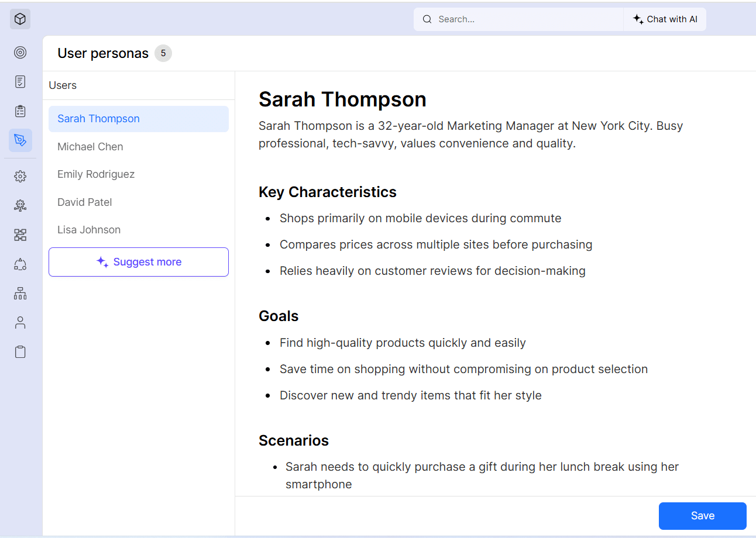Click the cube logo icon at top

click(x=20, y=19)
